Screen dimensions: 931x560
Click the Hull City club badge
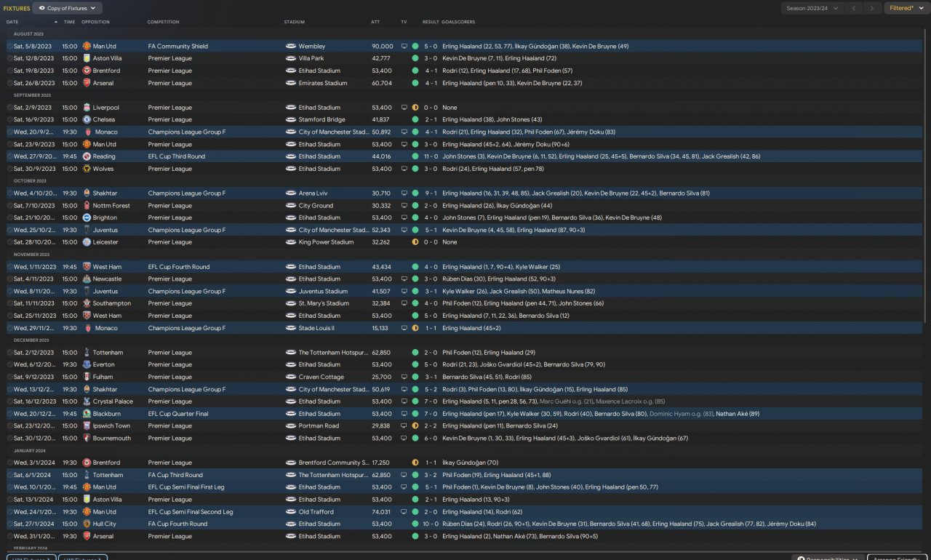pos(87,524)
